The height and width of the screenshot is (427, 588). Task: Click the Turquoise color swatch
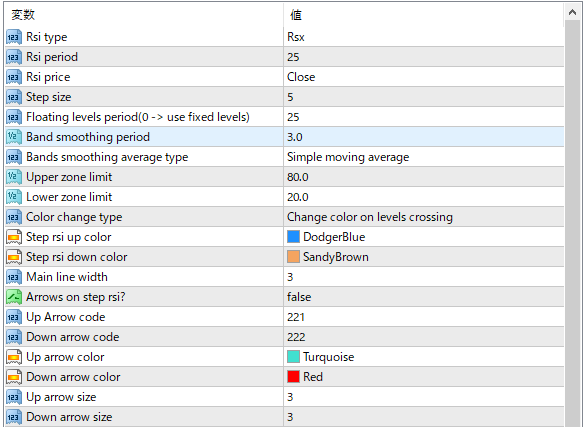point(293,357)
